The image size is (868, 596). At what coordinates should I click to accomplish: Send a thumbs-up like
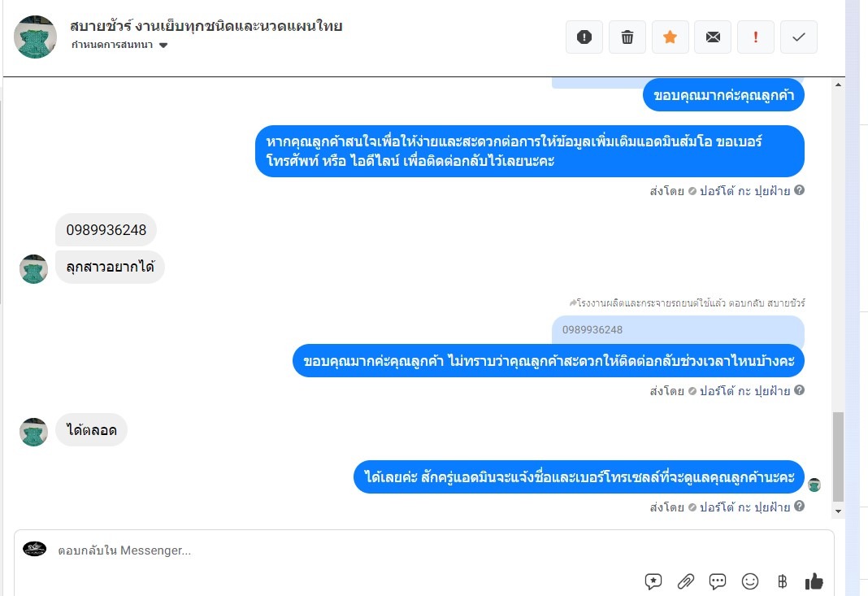[x=814, y=581]
